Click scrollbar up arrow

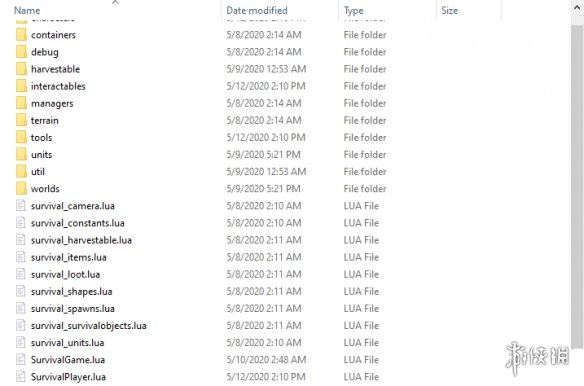click(577, 8)
